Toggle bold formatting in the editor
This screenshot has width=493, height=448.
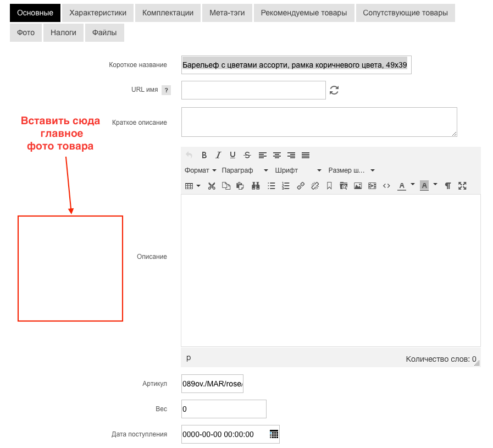(204, 155)
